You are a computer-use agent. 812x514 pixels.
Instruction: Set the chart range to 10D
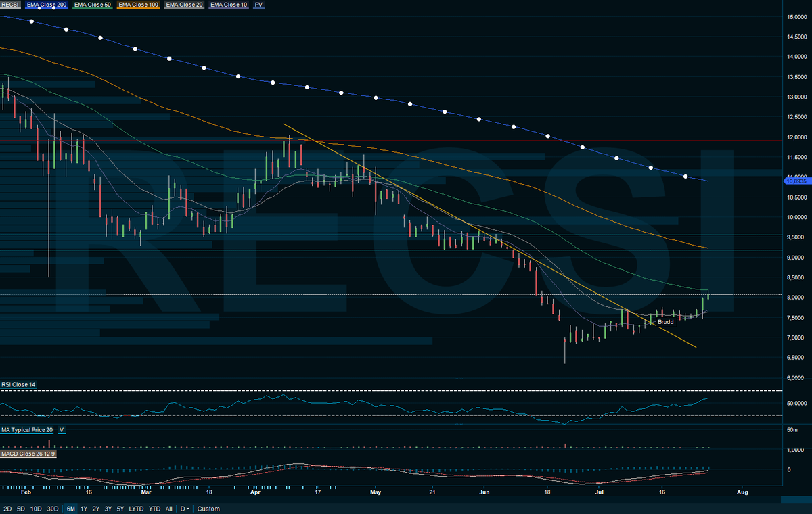[x=37, y=509]
